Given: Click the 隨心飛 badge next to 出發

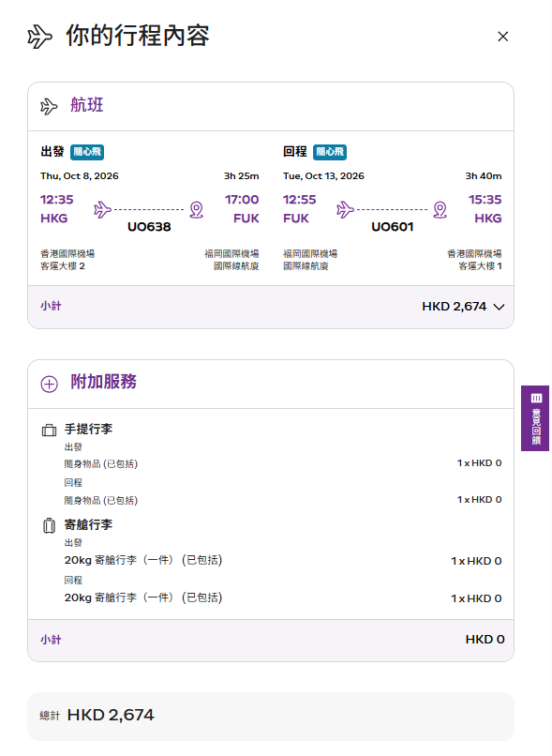Looking at the screenshot, I should (87, 152).
